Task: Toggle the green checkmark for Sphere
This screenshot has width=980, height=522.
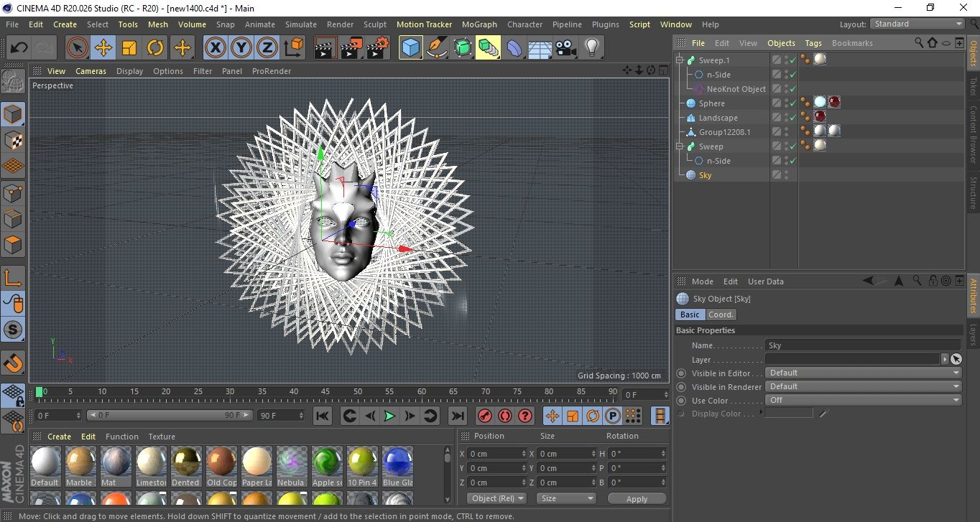Action: pyautogui.click(x=793, y=103)
